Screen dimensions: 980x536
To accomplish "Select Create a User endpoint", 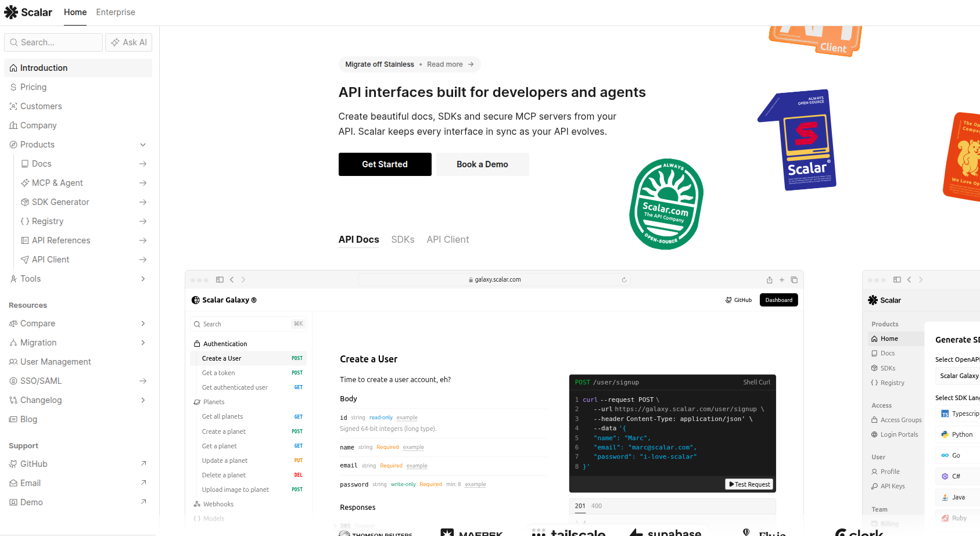I will pyautogui.click(x=249, y=358).
